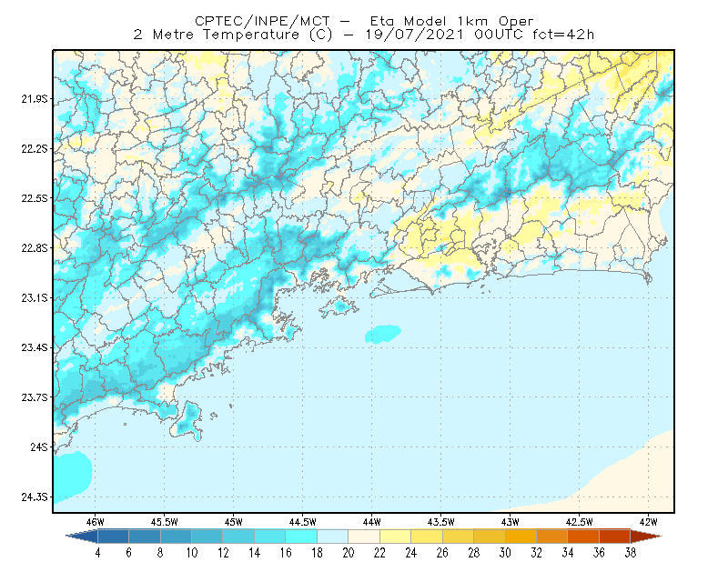The height and width of the screenshot is (562, 728).
Task: Click the 16-18 cyan legend swatch
Action: [x=301, y=537]
